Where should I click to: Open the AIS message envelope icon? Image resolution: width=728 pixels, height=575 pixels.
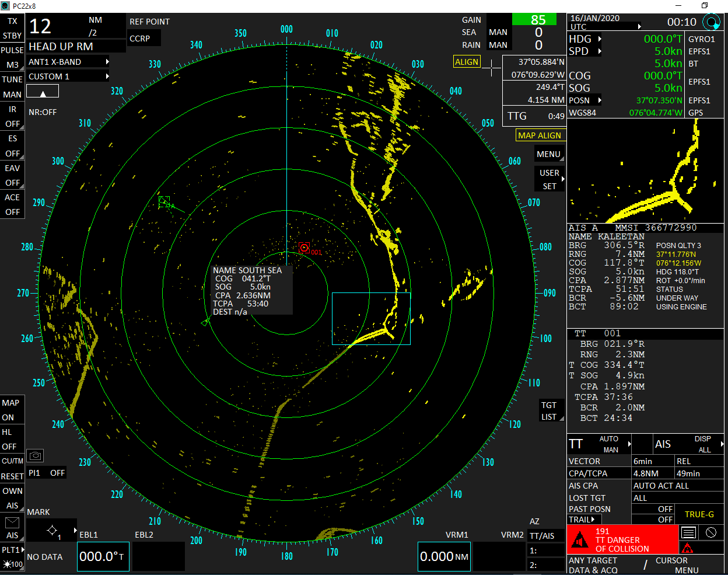click(x=12, y=522)
